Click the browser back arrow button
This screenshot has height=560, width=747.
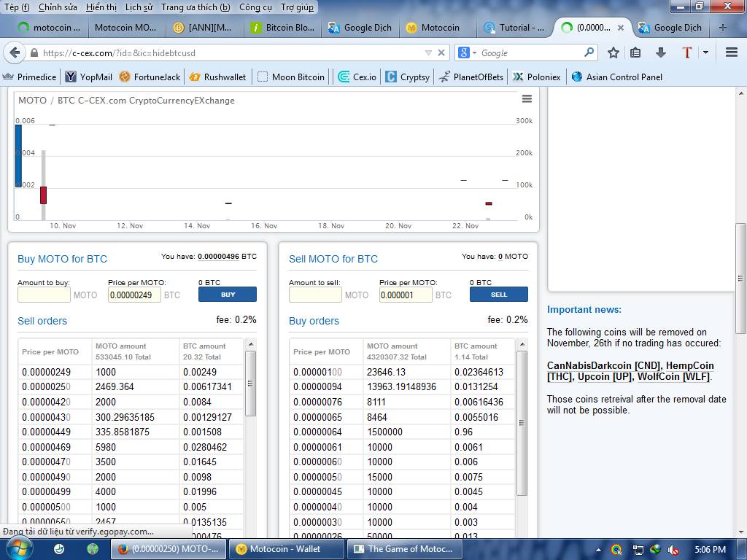(14, 52)
